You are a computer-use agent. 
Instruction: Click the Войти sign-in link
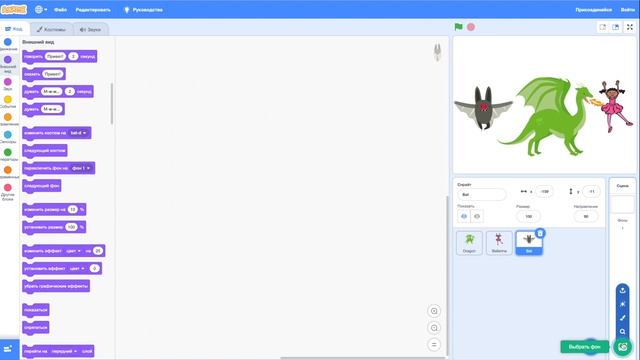tap(628, 10)
